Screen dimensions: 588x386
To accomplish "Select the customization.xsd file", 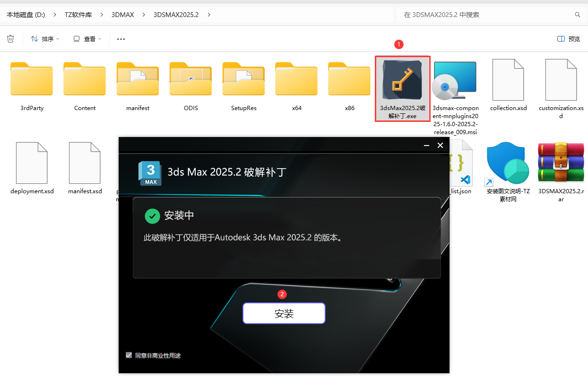I will (x=561, y=80).
